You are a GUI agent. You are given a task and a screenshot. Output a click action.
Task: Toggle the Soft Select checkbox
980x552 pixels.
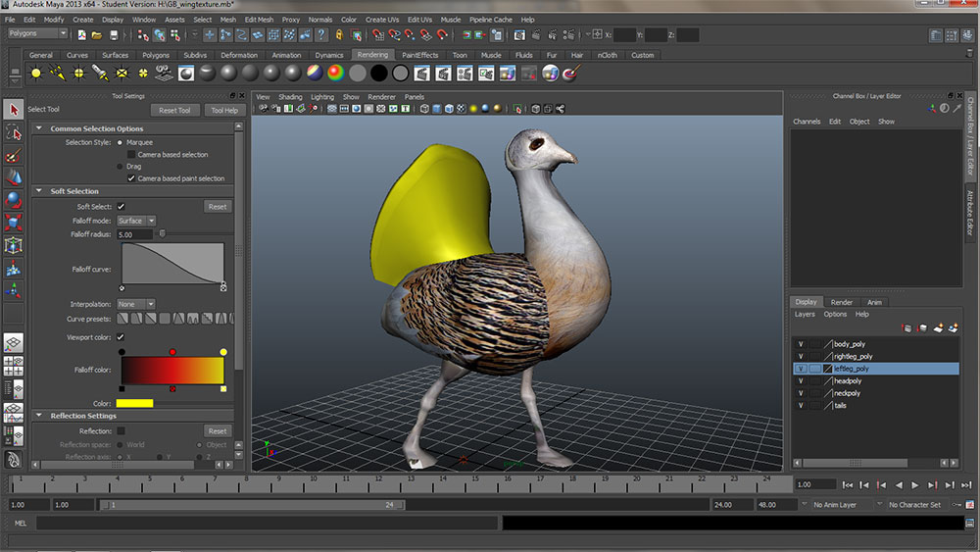(122, 207)
